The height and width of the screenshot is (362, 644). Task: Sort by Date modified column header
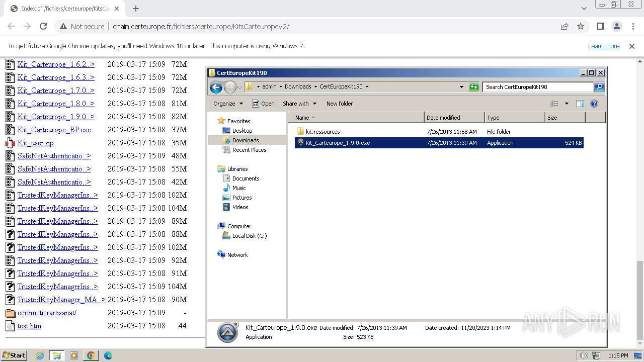click(x=454, y=118)
